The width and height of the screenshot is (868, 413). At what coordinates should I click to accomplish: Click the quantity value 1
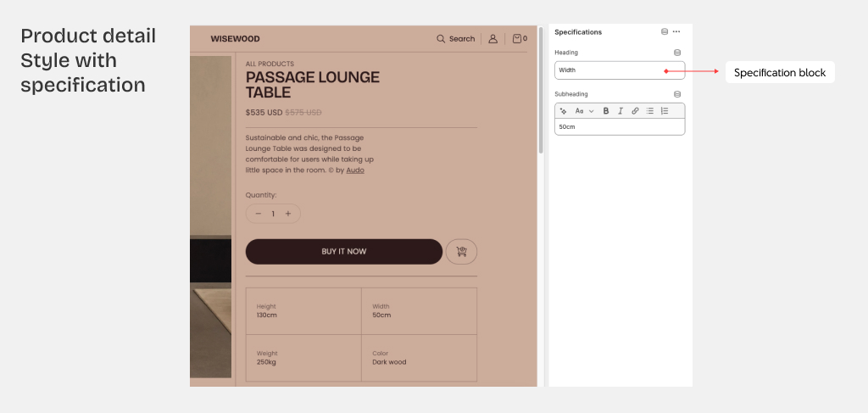[x=273, y=214]
